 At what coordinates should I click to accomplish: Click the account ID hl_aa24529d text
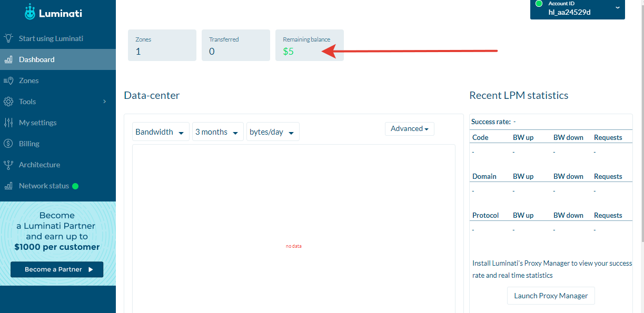(x=569, y=12)
